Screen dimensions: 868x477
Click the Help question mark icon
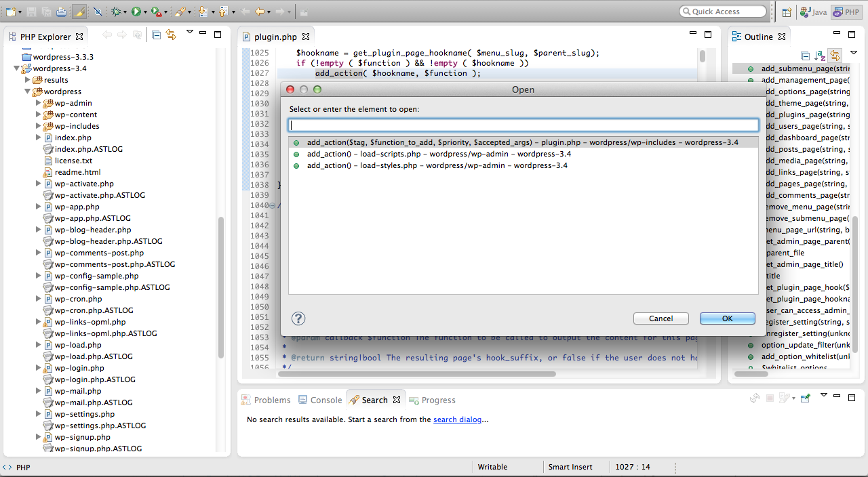(298, 318)
